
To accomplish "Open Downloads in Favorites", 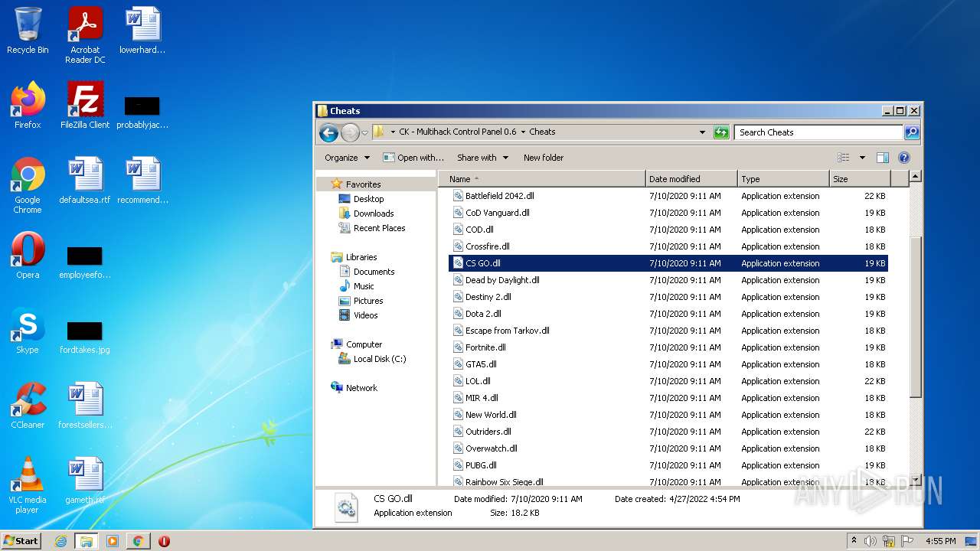I will pos(373,214).
